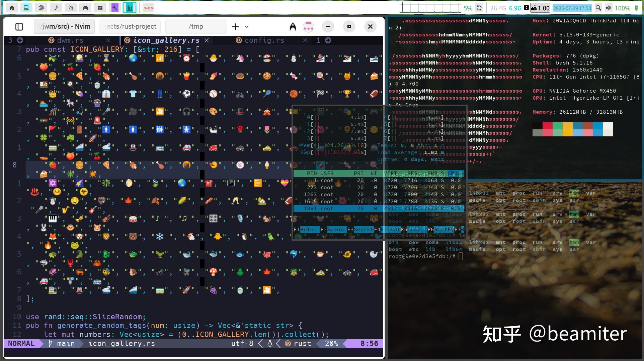Click the camera workspace icon

100,7
